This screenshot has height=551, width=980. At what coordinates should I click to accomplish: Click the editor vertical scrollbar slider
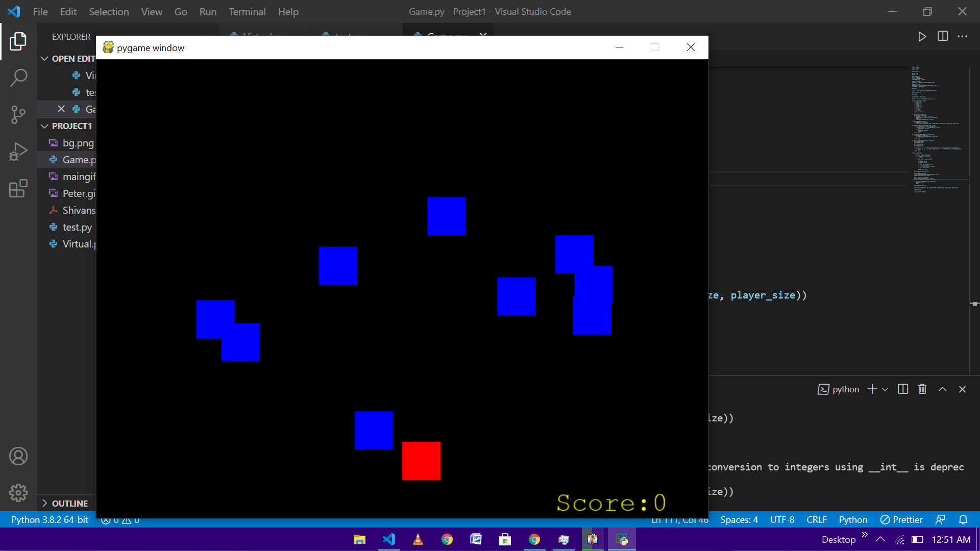click(x=974, y=304)
